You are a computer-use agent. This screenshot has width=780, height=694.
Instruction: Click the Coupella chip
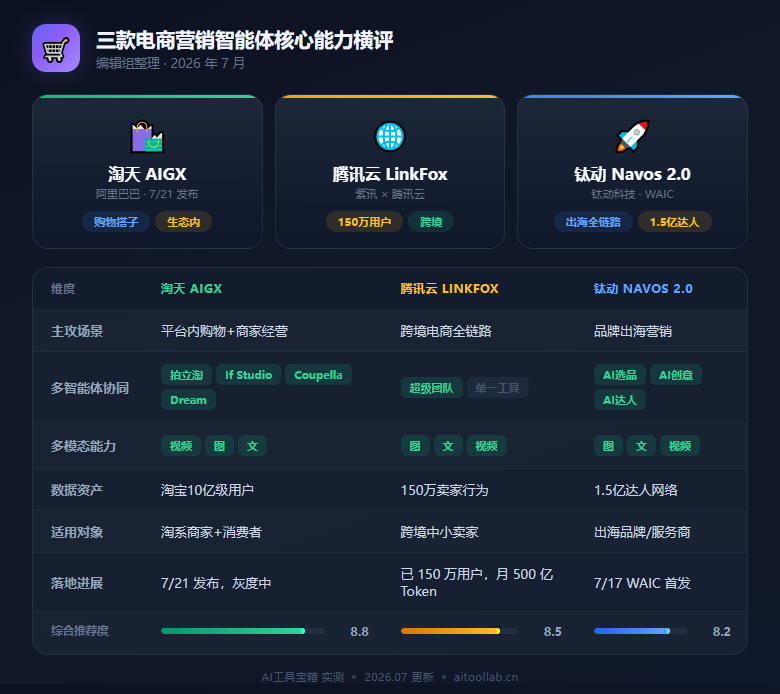click(x=318, y=375)
